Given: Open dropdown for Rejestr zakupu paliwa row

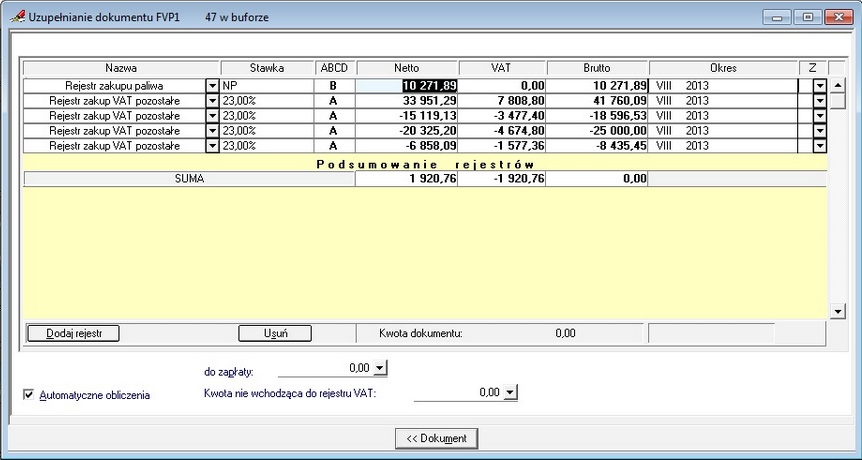Looking at the screenshot, I should tap(212, 86).
